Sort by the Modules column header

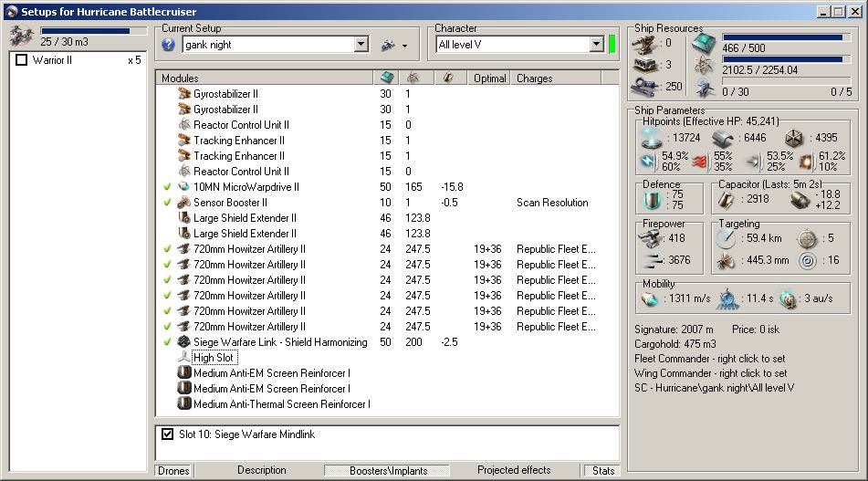pos(265,78)
